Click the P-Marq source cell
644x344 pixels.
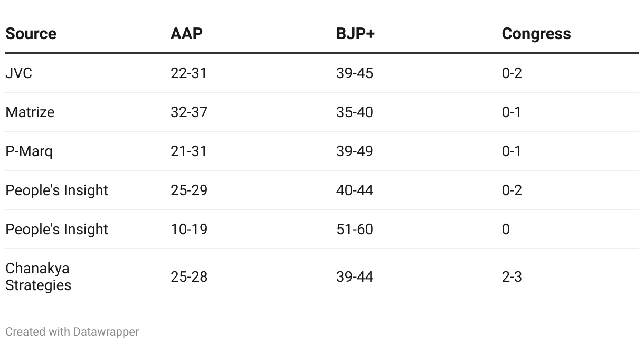tap(29, 151)
